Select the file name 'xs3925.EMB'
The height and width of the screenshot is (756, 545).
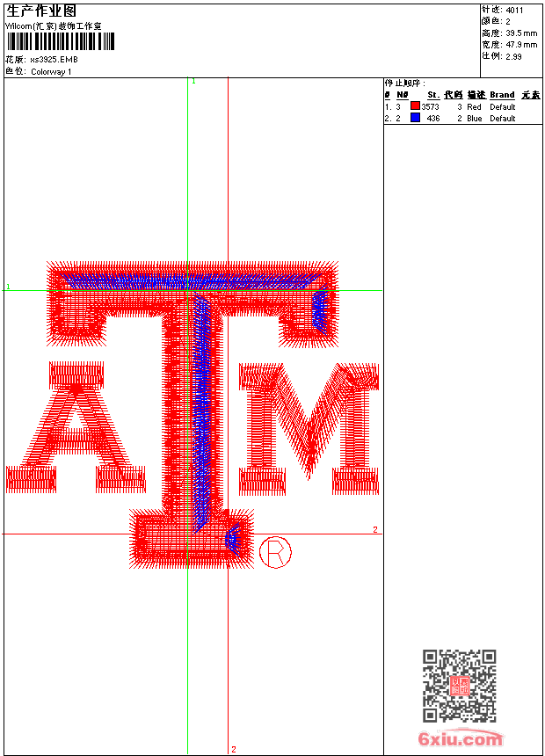tap(54, 59)
